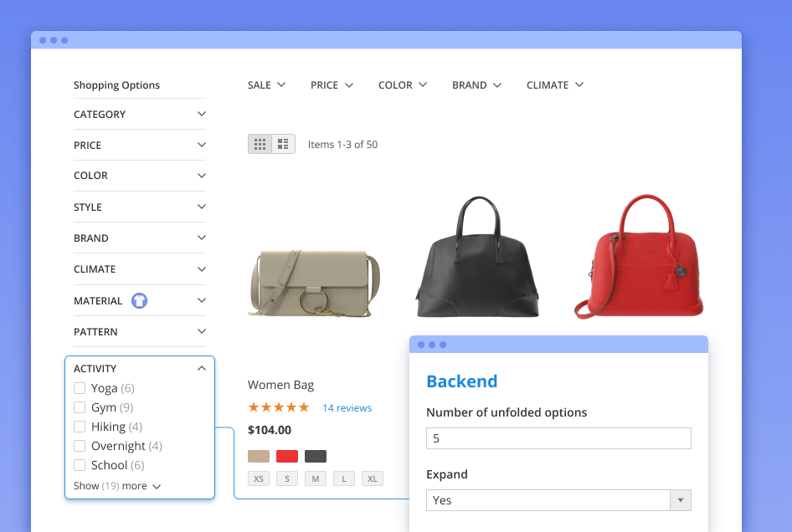The image size is (792, 532).
Task: Expand the PATTERN filter section
Action: click(201, 332)
